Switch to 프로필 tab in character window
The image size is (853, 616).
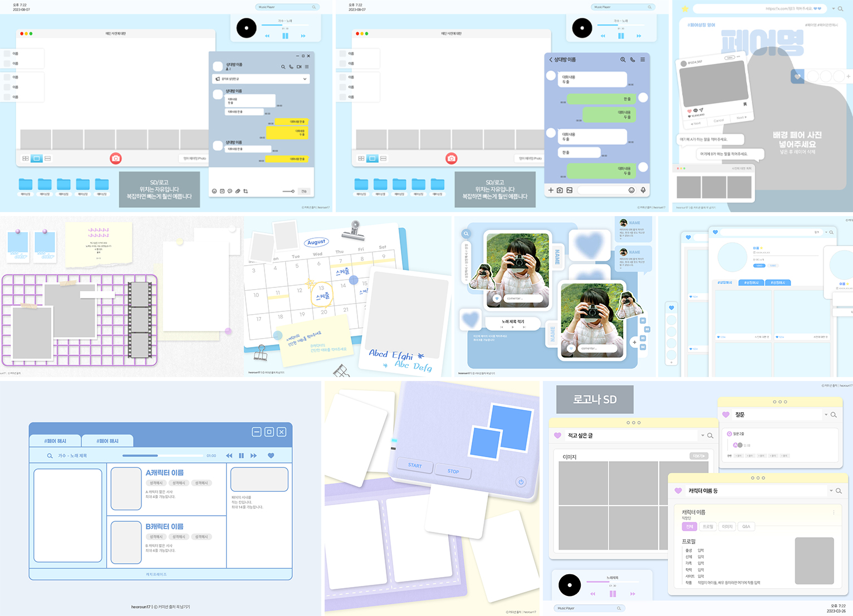(708, 526)
